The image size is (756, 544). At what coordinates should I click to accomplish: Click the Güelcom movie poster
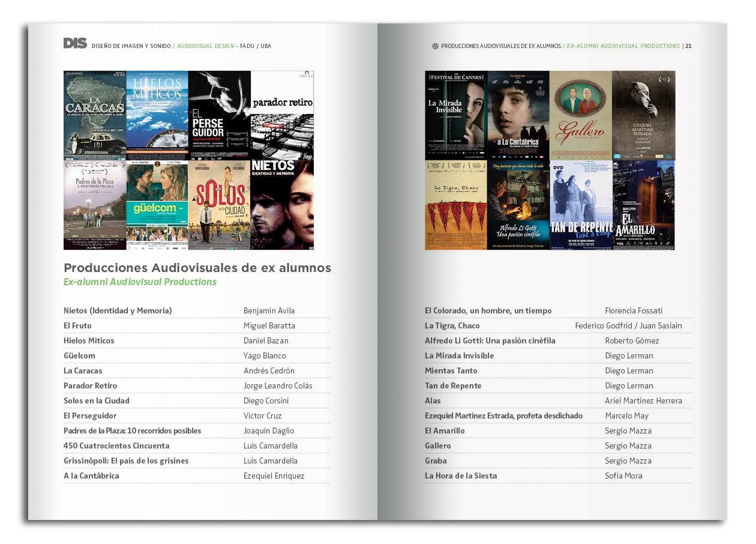click(x=157, y=205)
